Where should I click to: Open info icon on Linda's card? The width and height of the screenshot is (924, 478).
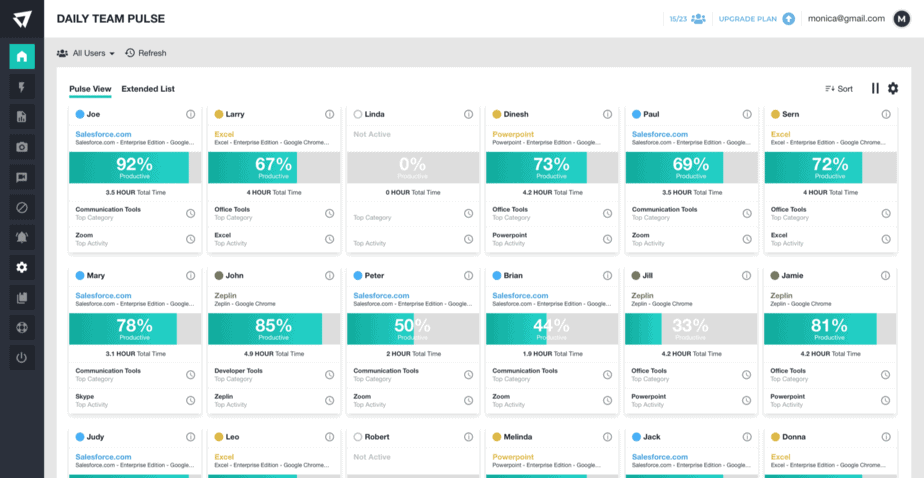pyautogui.click(x=468, y=114)
